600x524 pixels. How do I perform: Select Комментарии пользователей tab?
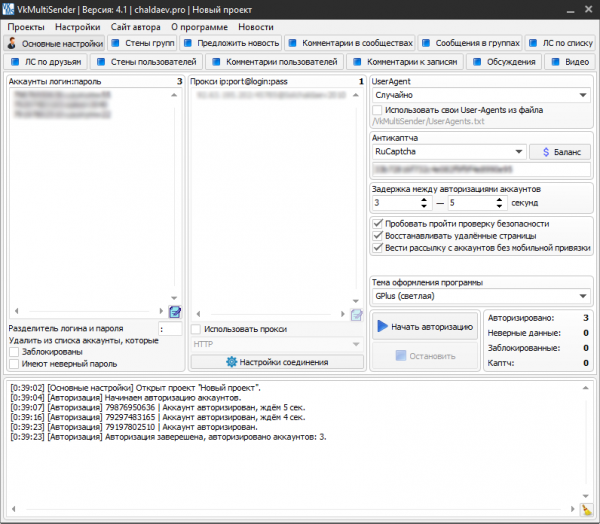pos(274,62)
